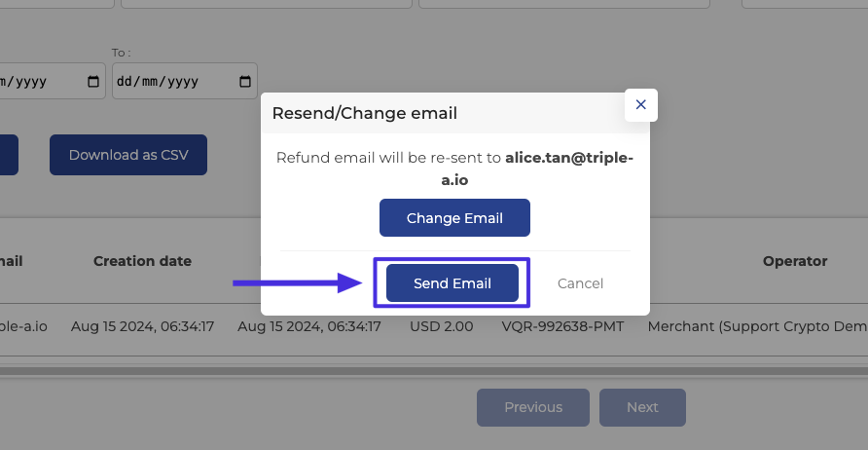Focus the To date input field
This screenshot has height=450, width=868.
184,81
